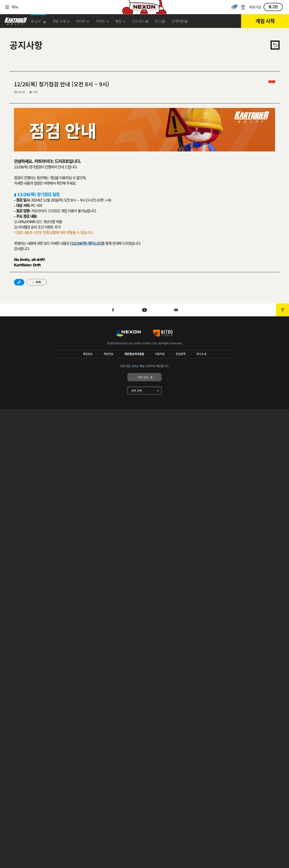The image size is (289, 868).
Task: Click the 점검 안내 banner image
Action: 144,130
